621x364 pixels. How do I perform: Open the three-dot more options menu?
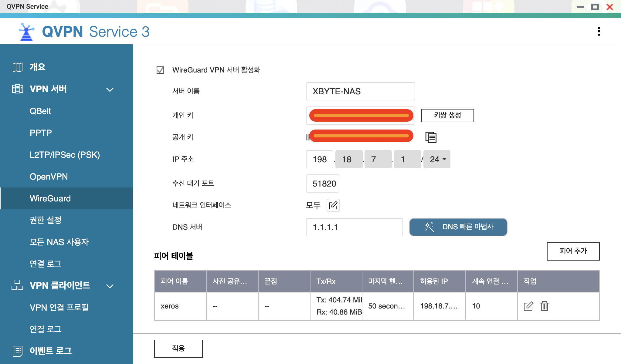tap(599, 31)
